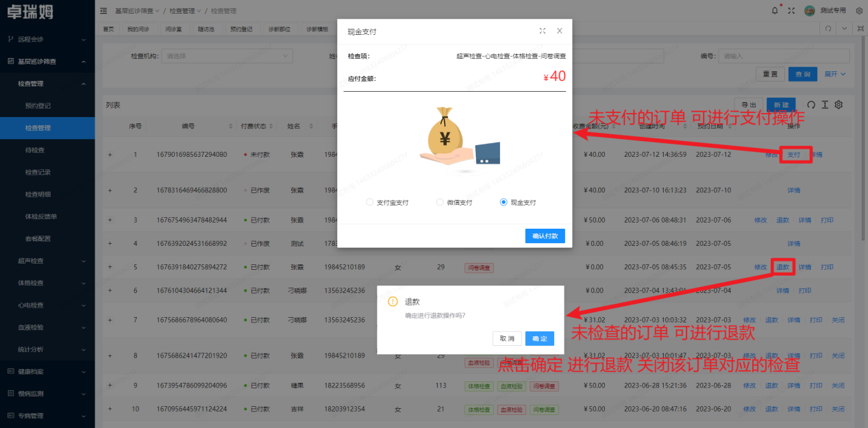Click the warning icon in 退款 dialog
This screenshot has width=868, height=428.
(393, 301)
